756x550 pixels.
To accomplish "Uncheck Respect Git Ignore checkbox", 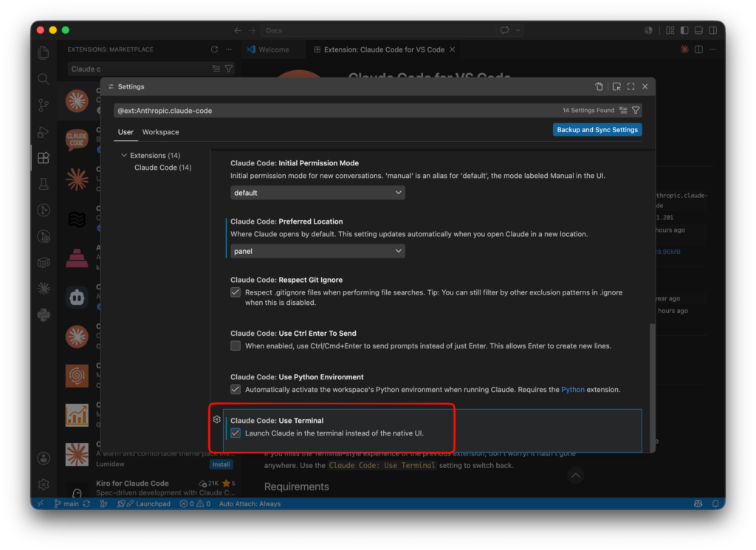I will [236, 292].
